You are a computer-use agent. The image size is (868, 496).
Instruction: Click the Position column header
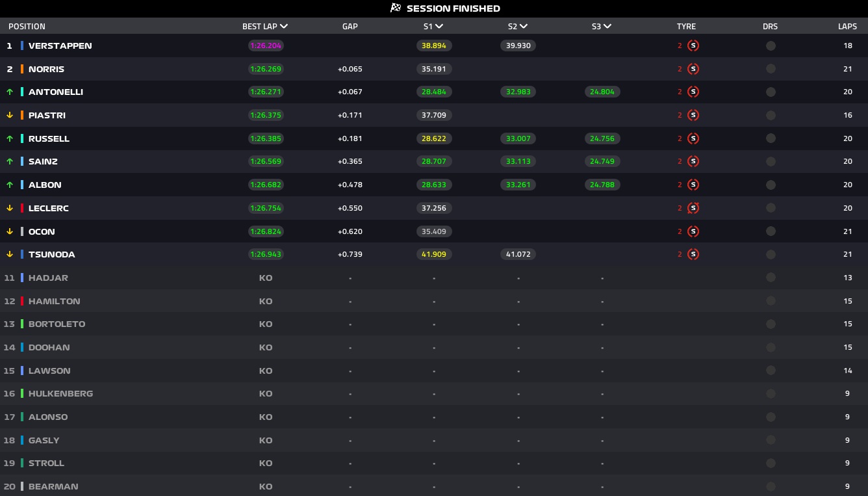coord(27,27)
